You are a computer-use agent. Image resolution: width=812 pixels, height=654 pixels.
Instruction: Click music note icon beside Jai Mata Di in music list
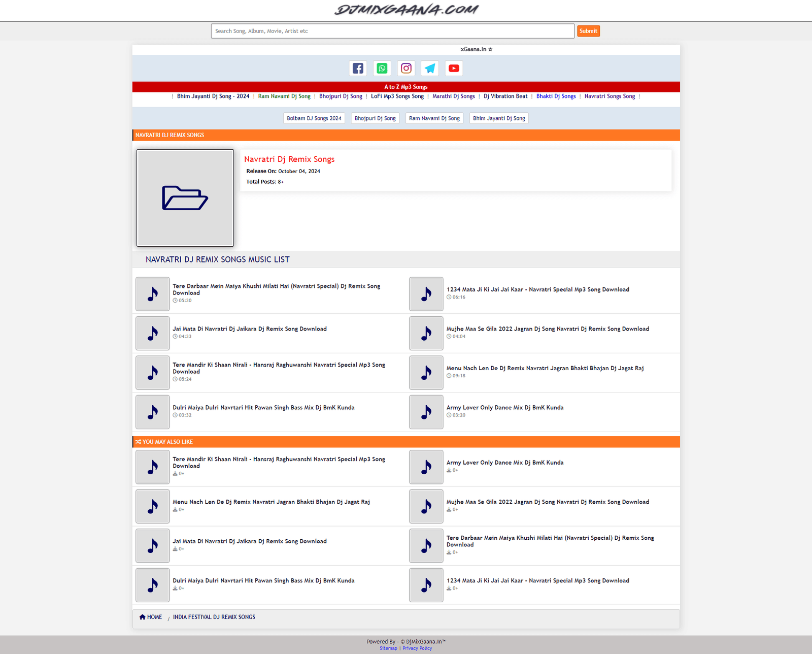pyautogui.click(x=152, y=333)
